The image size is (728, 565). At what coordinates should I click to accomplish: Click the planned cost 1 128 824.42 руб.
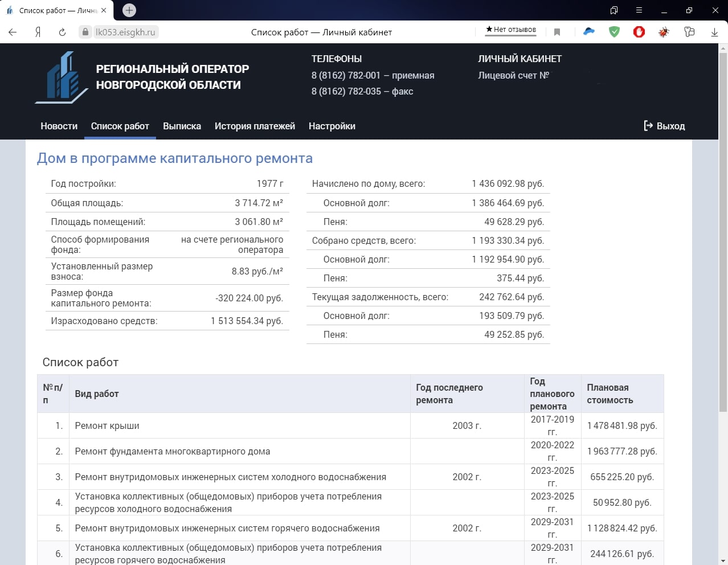pos(622,528)
